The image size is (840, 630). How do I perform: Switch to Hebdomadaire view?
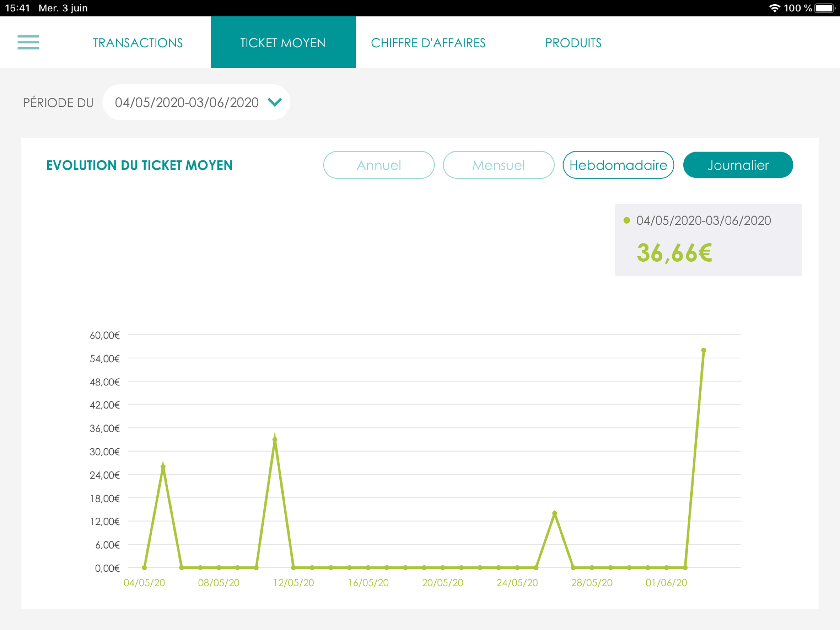(618, 165)
